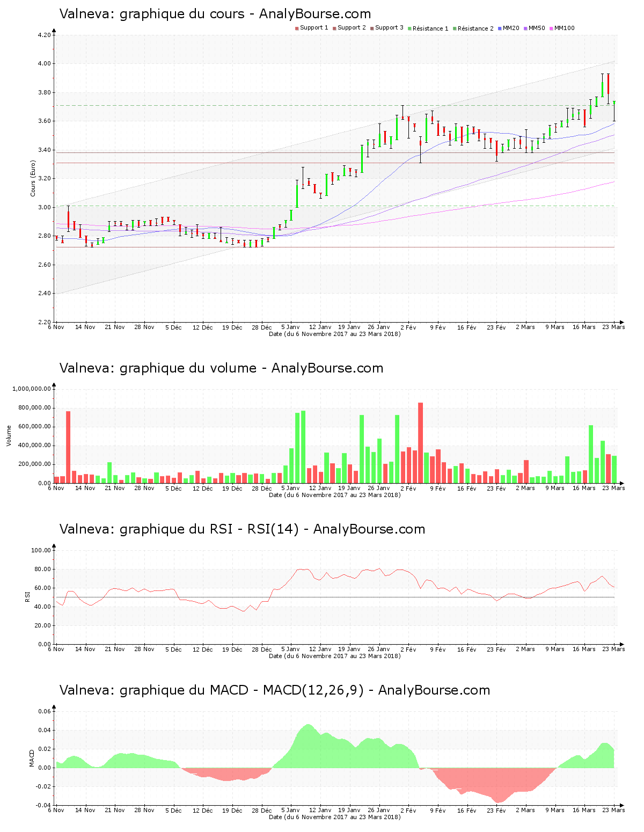Click the 4.20 value on price axis
Image resolution: width=644 pixels, height=832 pixels.
pyautogui.click(x=45, y=35)
